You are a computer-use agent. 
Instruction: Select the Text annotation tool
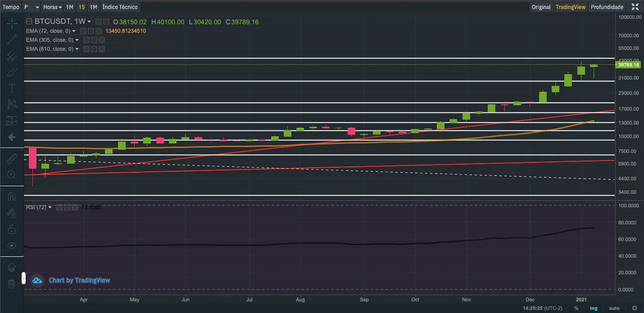[x=12, y=88]
